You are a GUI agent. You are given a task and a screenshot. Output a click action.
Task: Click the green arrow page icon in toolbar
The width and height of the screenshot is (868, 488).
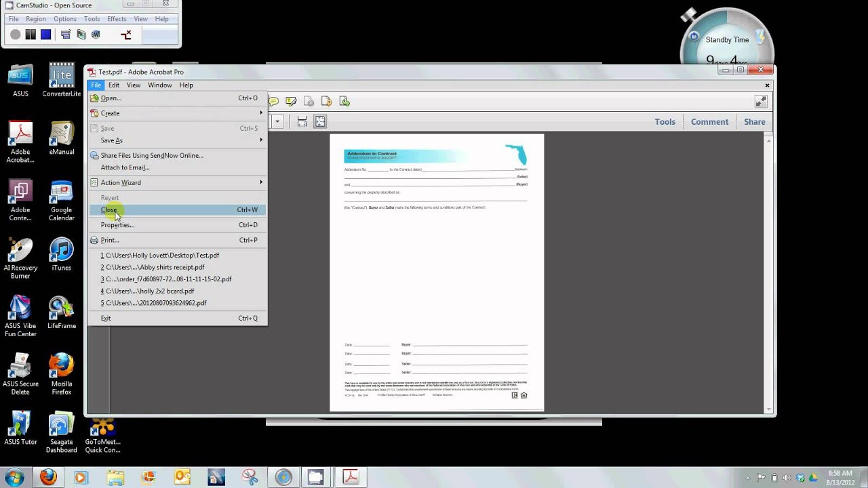tap(344, 102)
